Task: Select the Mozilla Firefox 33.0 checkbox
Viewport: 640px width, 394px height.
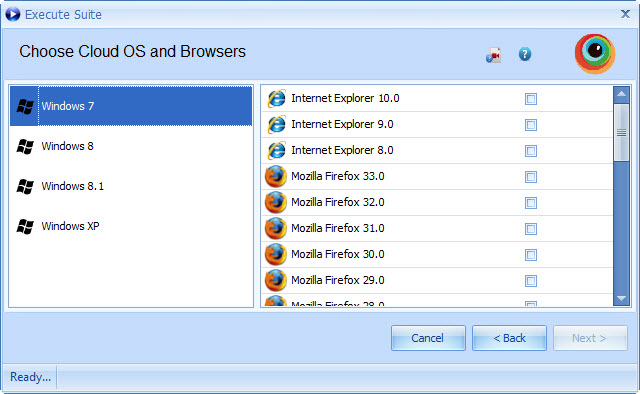Action: pos(531,177)
